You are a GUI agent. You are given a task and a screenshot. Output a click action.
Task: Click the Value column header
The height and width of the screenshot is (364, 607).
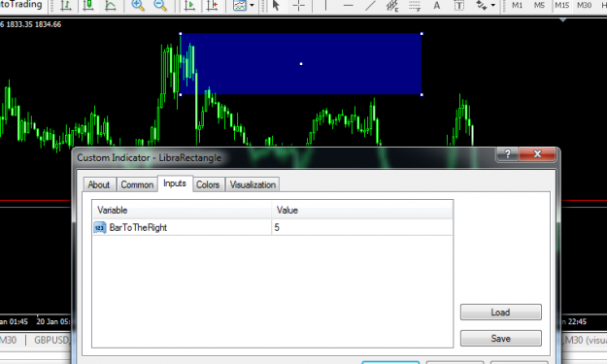362,211
